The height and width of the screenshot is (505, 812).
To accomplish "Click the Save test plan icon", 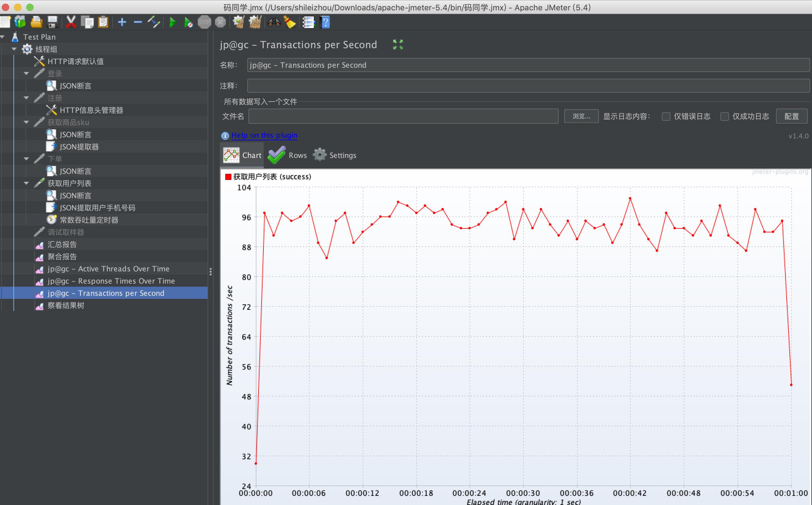I will (x=52, y=22).
